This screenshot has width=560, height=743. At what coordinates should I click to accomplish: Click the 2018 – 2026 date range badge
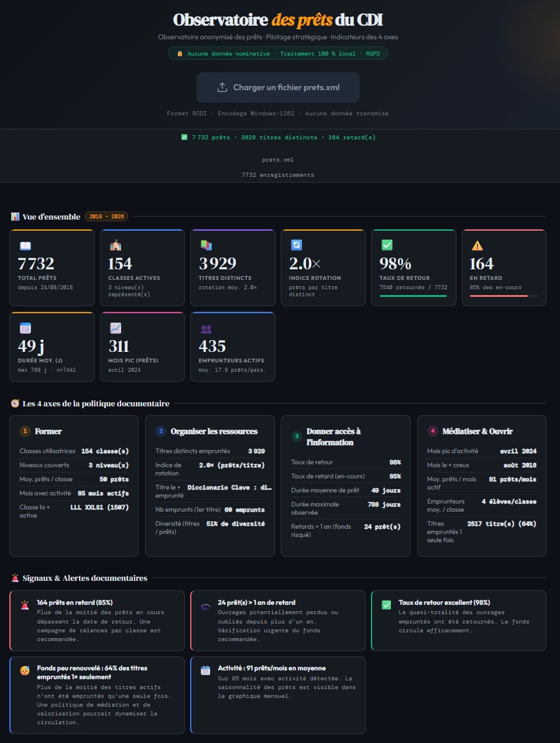(106, 217)
